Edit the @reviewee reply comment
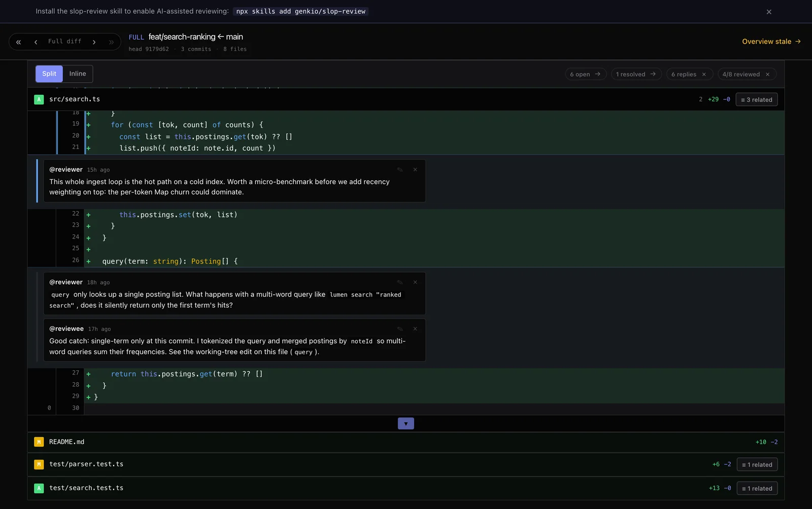 400,329
